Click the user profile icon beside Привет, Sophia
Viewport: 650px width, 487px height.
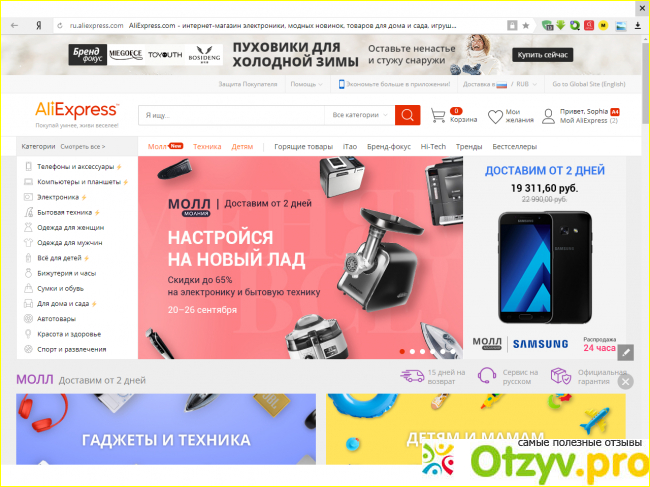click(x=548, y=115)
